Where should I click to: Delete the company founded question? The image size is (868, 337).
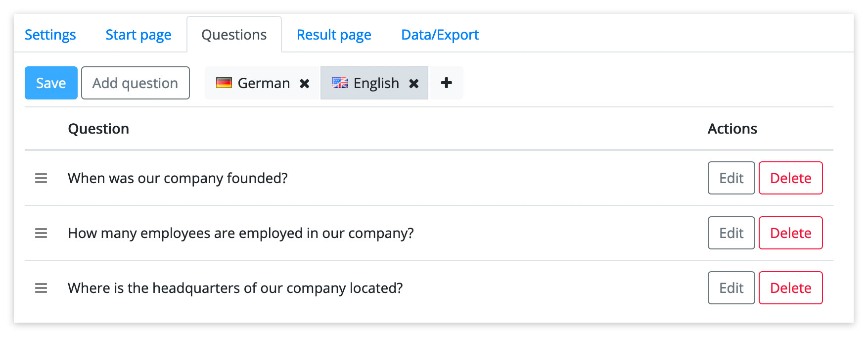coord(790,178)
